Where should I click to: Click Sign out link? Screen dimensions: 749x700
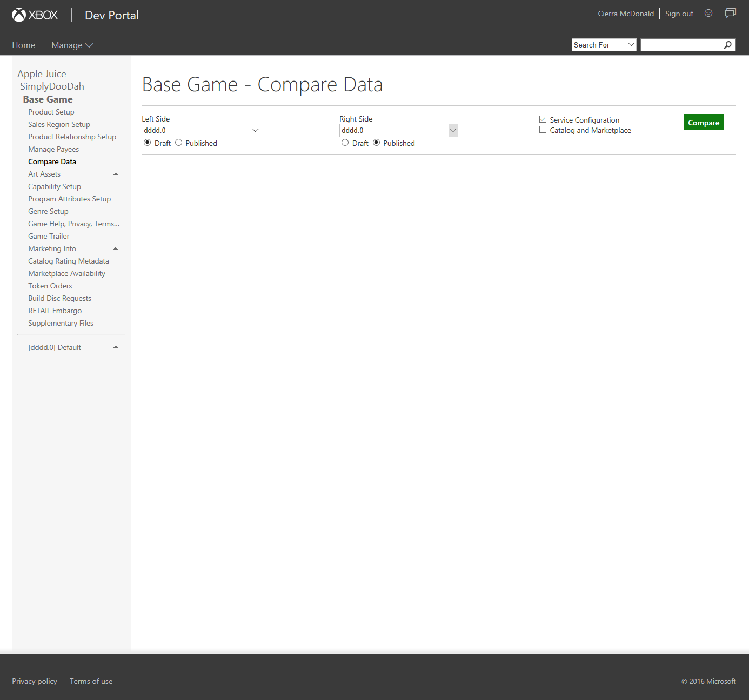click(679, 14)
